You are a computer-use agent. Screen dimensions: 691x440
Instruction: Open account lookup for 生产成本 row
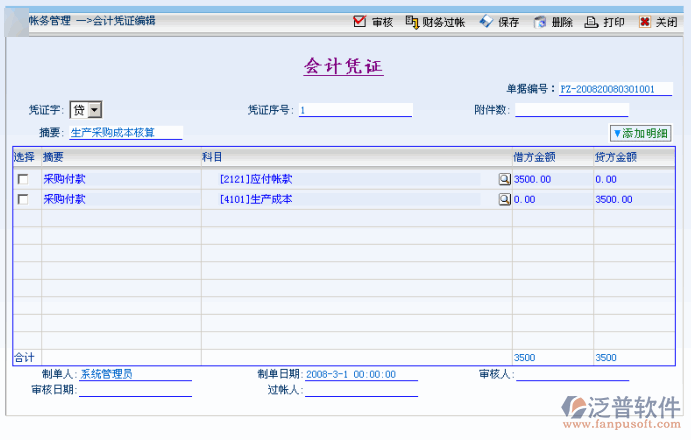505,199
